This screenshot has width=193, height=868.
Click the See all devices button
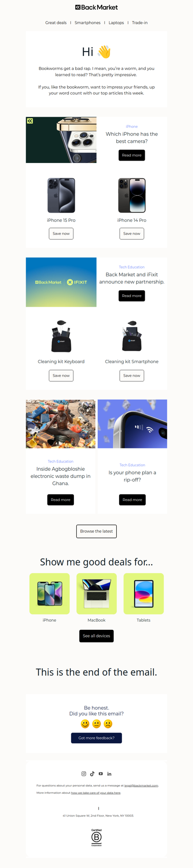[x=96, y=636]
